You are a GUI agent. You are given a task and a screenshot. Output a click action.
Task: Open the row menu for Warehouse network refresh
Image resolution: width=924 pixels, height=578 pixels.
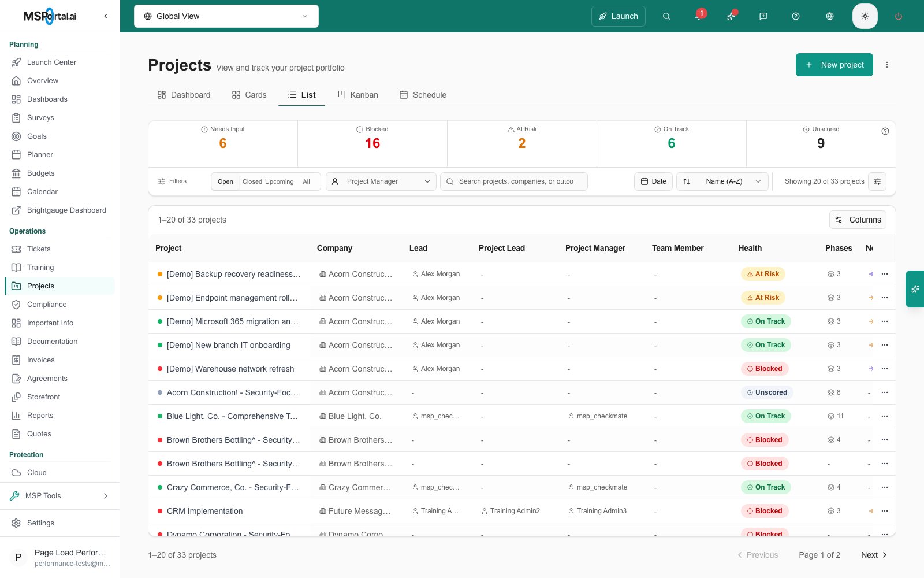pos(885,369)
